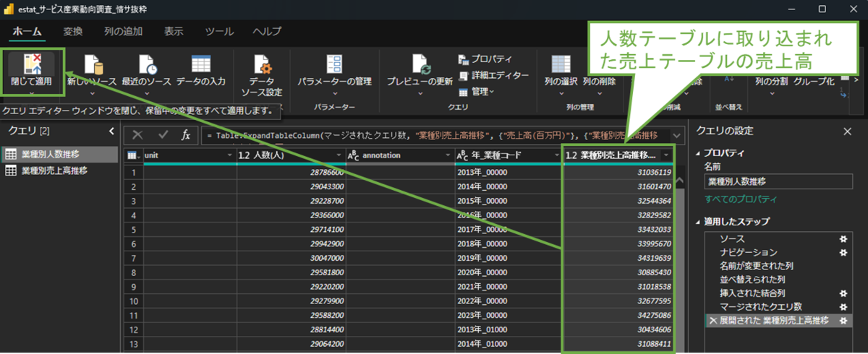Click the formula bar cancel X icon
This screenshot has width=868, height=354.
point(138,135)
